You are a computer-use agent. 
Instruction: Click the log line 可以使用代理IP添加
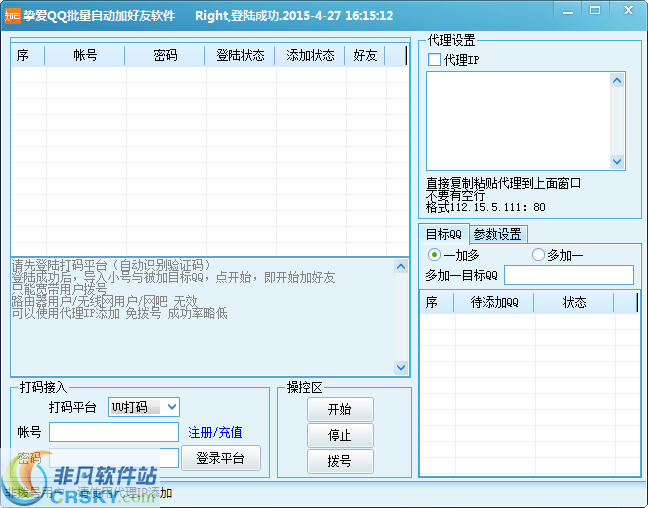66,313
